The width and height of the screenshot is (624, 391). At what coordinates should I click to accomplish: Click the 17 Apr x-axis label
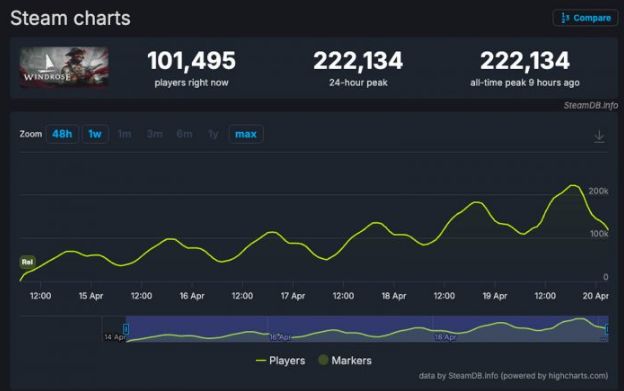click(293, 296)
